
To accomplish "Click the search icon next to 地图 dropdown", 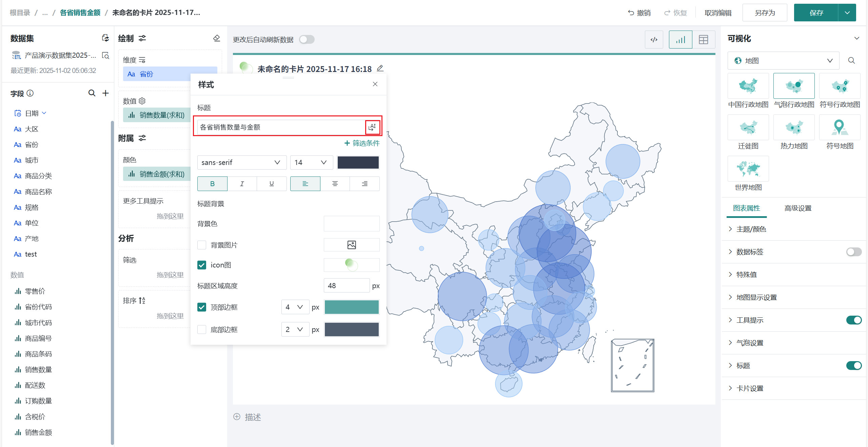I will coord(851,60).
